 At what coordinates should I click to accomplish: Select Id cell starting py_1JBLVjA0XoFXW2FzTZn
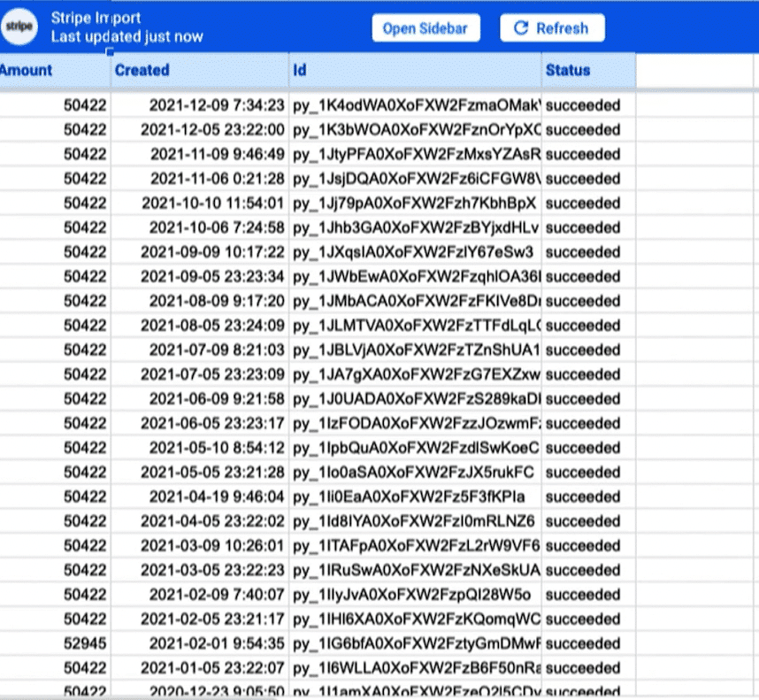click(415, 350)
